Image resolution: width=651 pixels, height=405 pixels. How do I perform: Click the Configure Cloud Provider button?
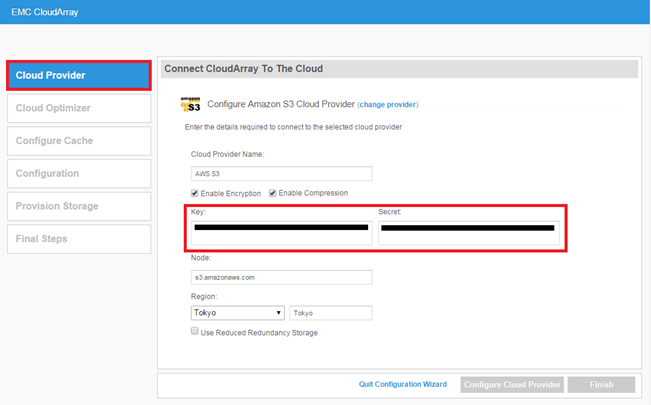tap(512, 385)
